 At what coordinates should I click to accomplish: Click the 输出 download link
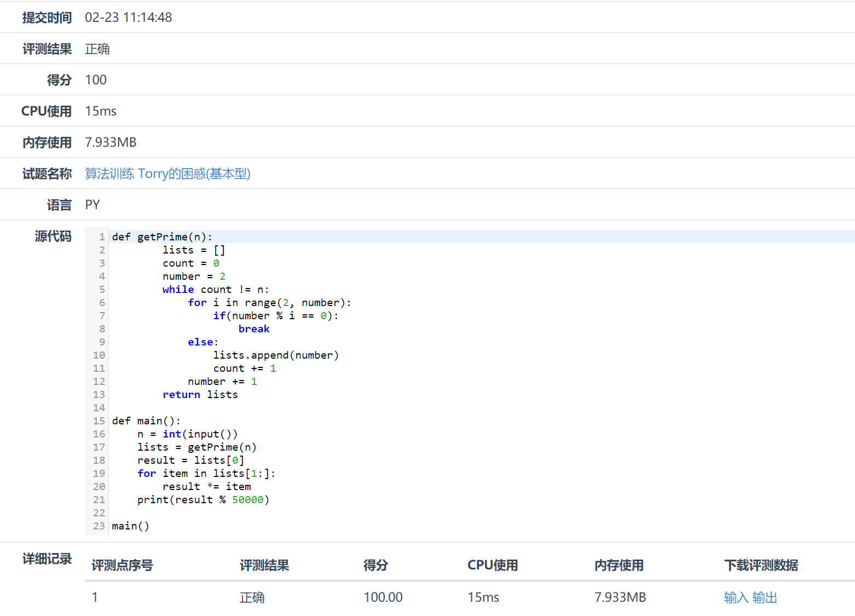pyautogui.click(x=766, y=597)
